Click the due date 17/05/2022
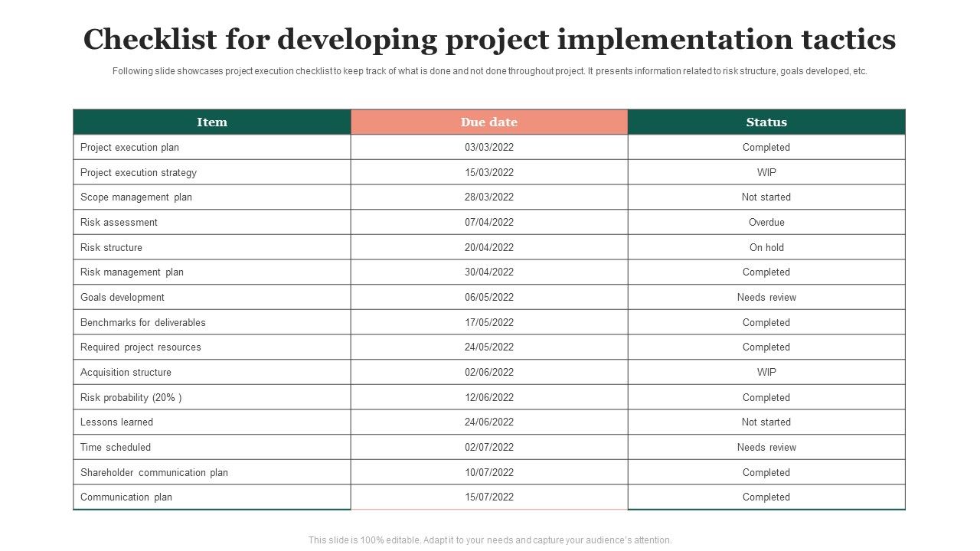The width and height of the screenshot is (980, 551). click(x=489, y=322)
